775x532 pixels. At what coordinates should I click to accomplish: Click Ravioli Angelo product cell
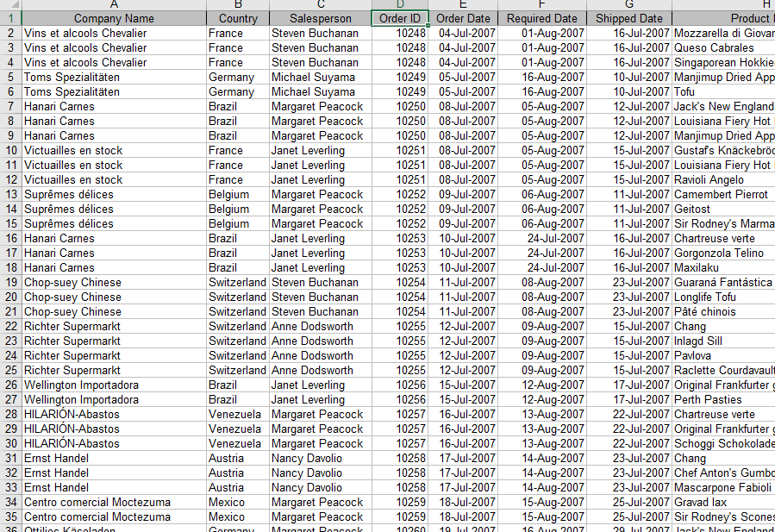723,180
